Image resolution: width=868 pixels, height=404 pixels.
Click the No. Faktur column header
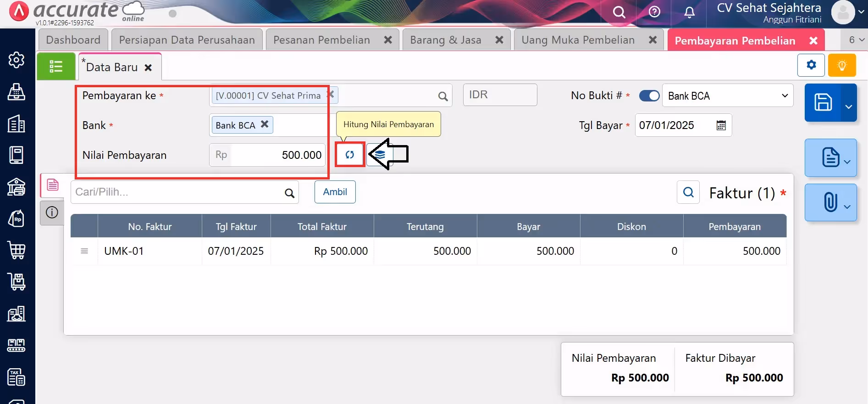150,226
